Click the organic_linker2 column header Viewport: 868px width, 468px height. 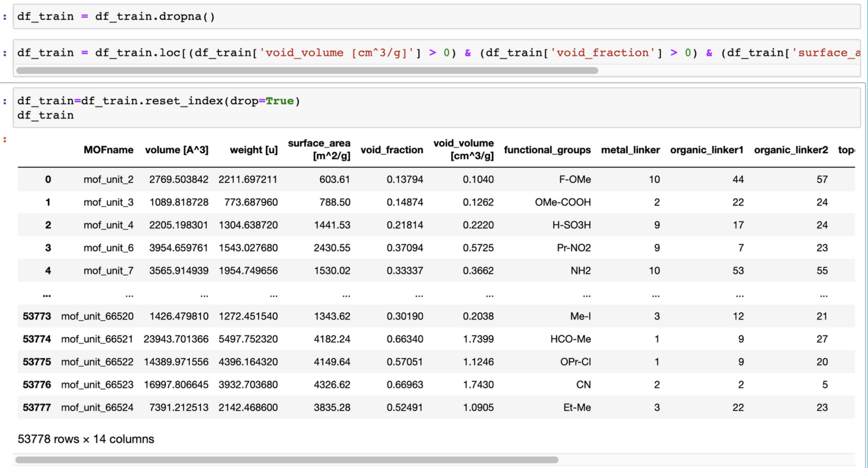[x=791, y=150]
